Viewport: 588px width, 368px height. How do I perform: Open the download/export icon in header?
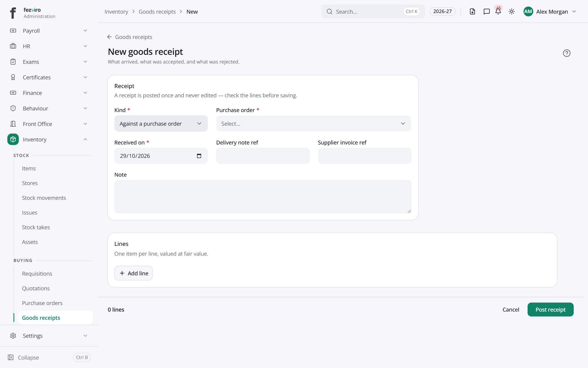(472, 11)
